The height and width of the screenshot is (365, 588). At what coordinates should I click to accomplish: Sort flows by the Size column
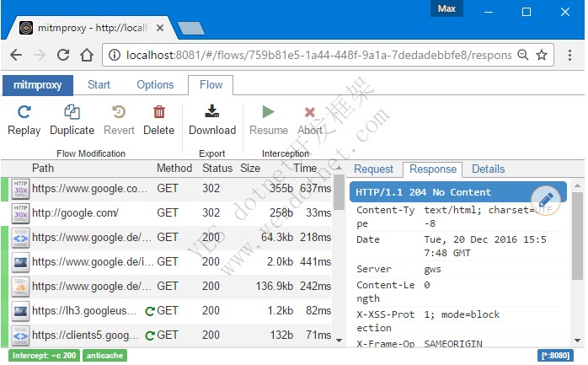tap(250, 168)
